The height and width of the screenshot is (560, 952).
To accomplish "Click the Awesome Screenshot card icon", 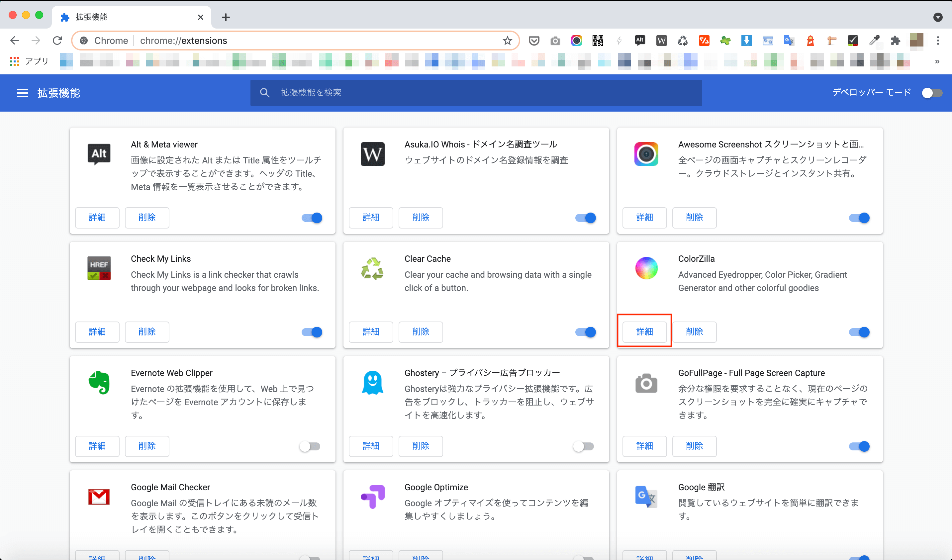I will [x=646, y=154].
